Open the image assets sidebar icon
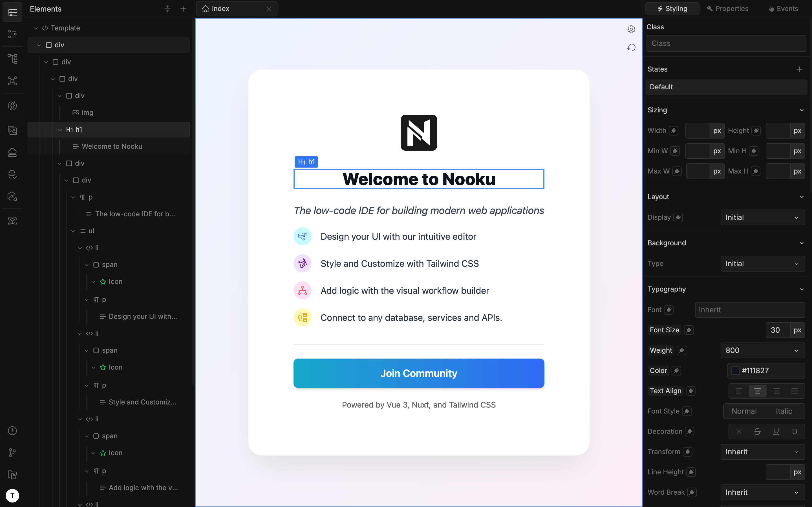Image resolution: width=812 pixels, height=507 pixels. [12, 130]
